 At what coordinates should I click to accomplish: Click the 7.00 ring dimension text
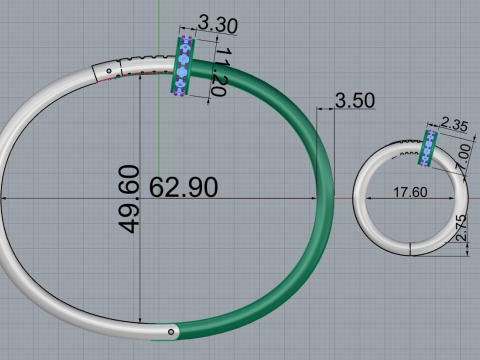(464, 157)
